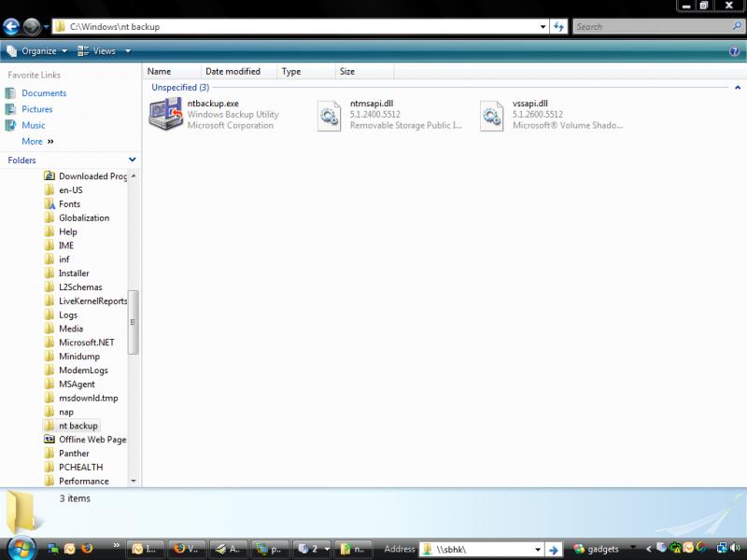Image resolution: width=747 pixels, height=560 pixels.
Task: Click the Forward navigation arrow
Action: click(x=32, y=27)
